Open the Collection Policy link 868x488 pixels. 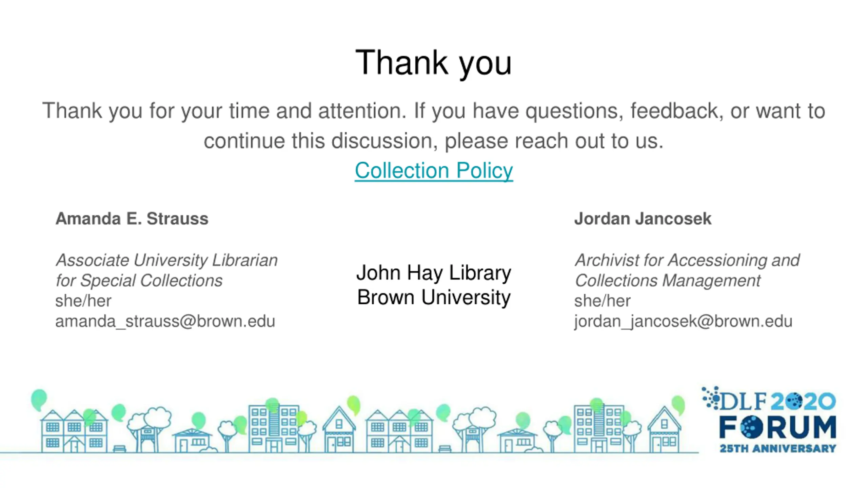(434, 170)
